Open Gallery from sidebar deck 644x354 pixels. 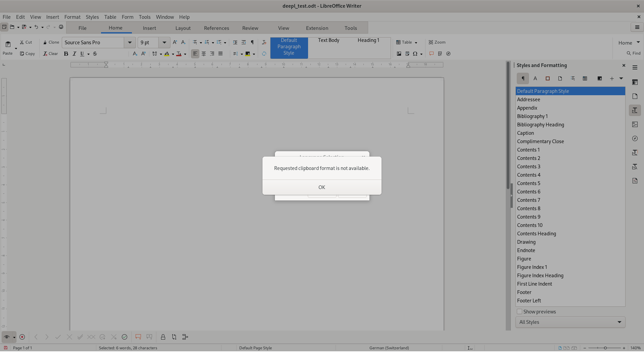pyautogui.click(x=635, y=124)
